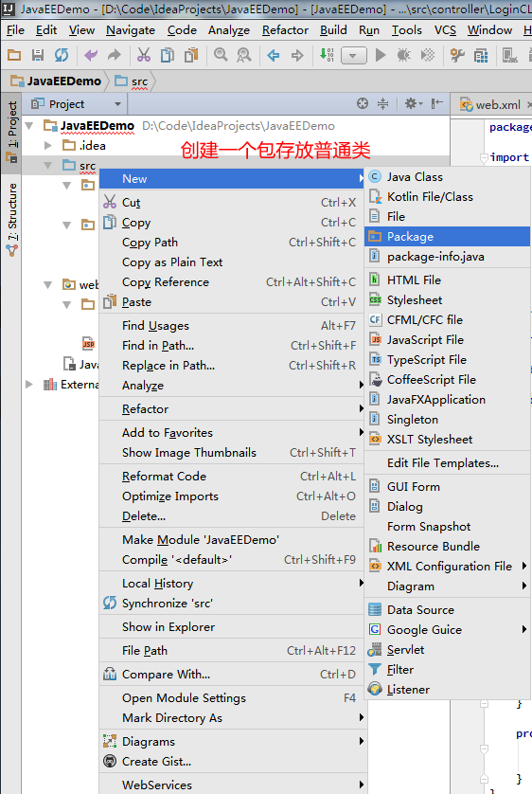Click JavaEEDemo breadcrumb
The height and width of the screenshot is (794, 532).
[57, 81]
